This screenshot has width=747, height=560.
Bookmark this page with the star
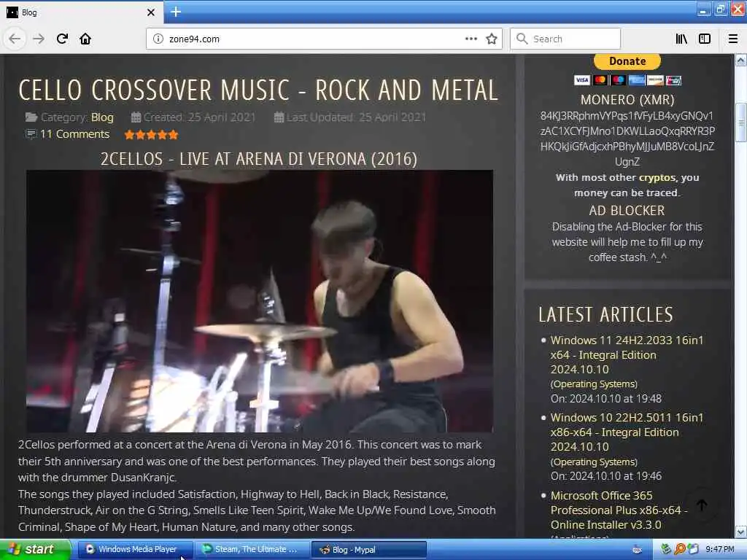492,39
